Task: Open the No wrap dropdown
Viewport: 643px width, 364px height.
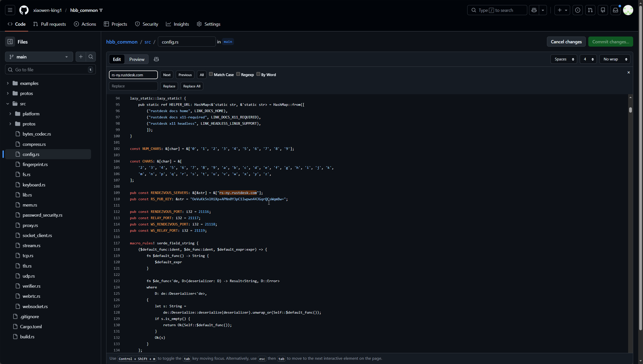Action: tap(615, 59)
